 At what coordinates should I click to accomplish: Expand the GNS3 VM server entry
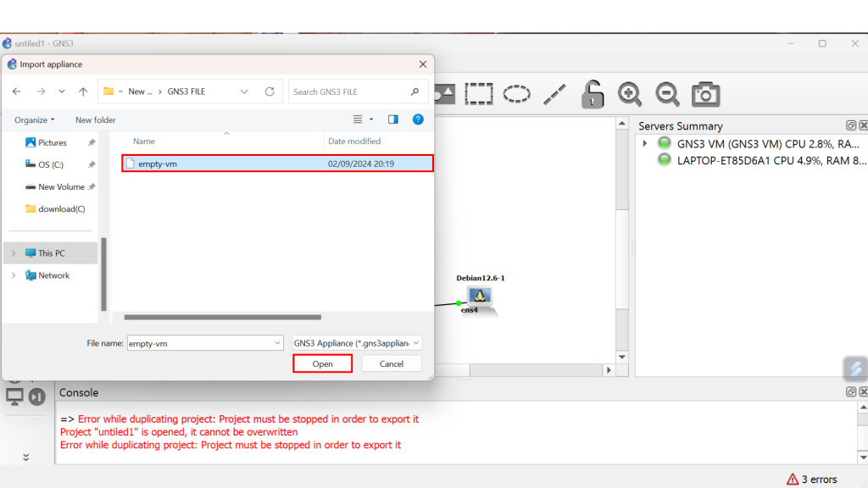646,143
